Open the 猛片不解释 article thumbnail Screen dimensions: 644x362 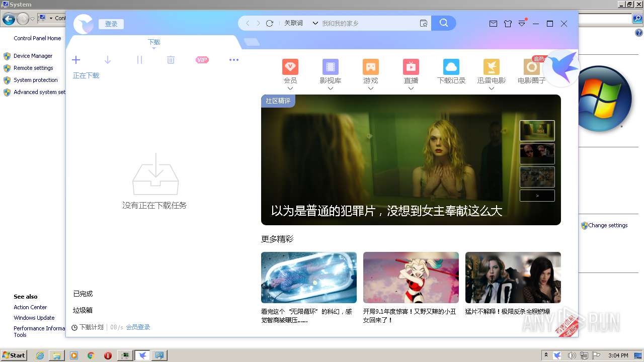point(513,278)
